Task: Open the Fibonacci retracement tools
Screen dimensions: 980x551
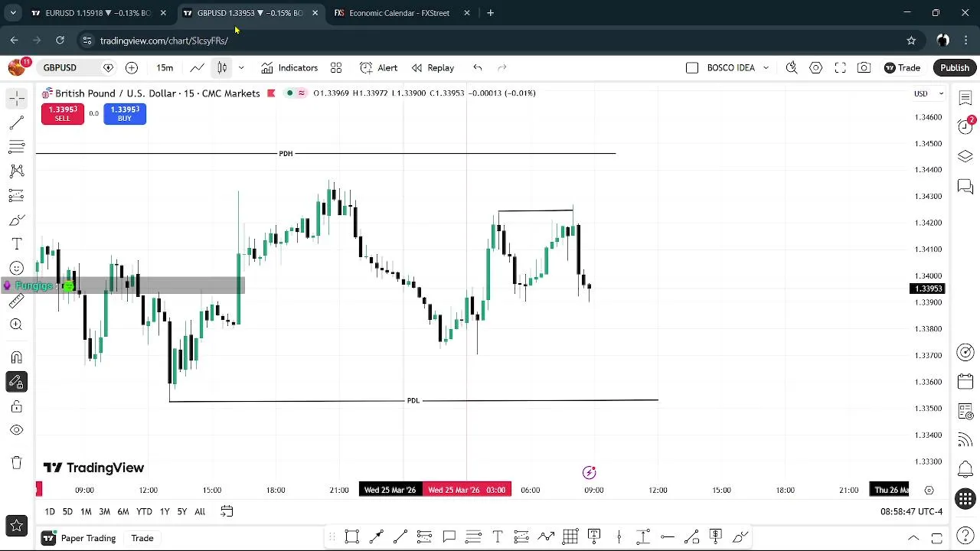Action: click(x=17, y=147)
